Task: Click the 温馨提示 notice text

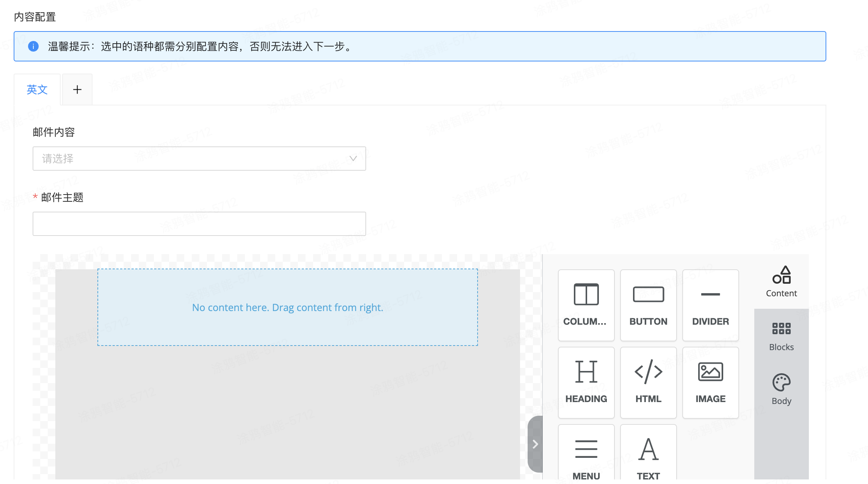Action: 201,46
